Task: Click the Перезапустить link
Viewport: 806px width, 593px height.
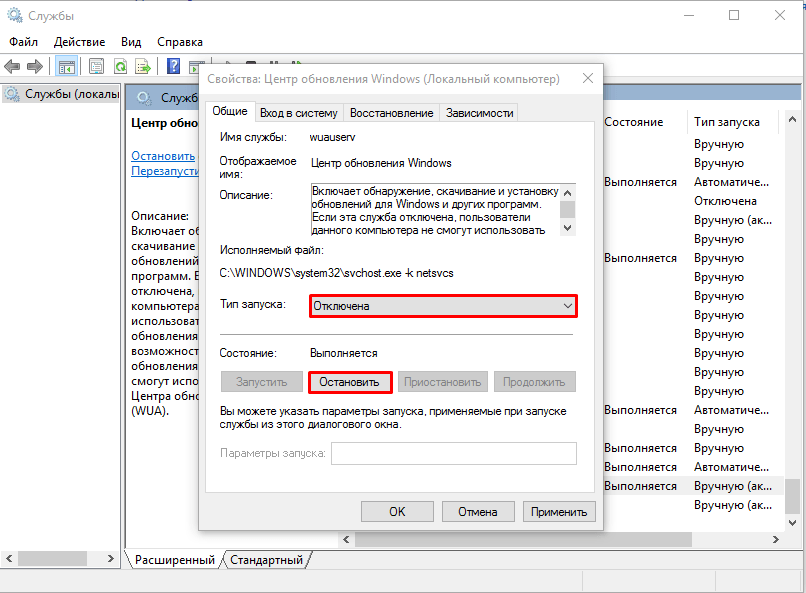Action: coord(165,171)
